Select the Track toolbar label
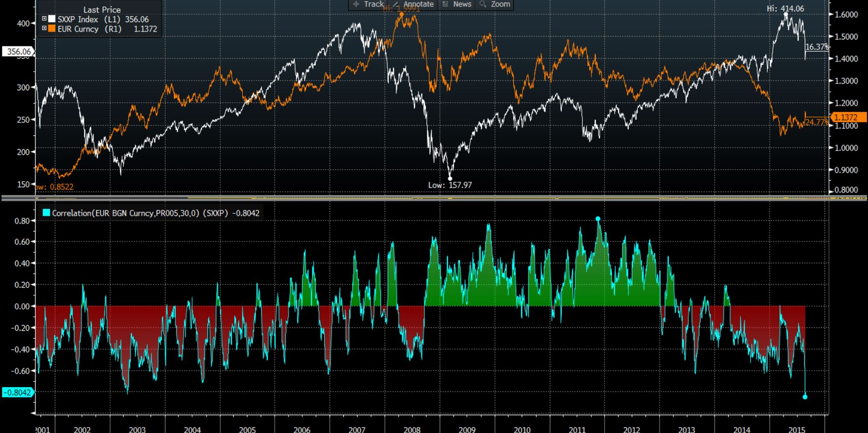This screenshot has width=868, height=433. pyautogui.click(x=373, y=4)
